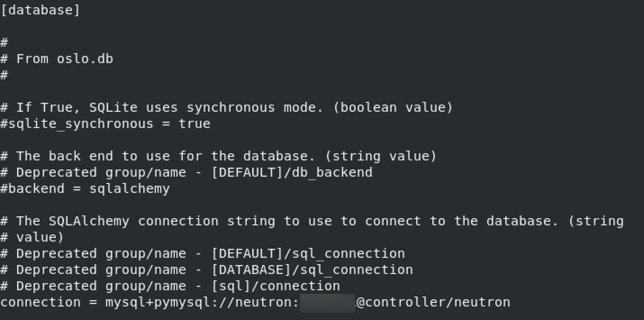644x320 pixels.
Task: Click the '# value)' continuation comment line
Action: (x=32, y=237)
